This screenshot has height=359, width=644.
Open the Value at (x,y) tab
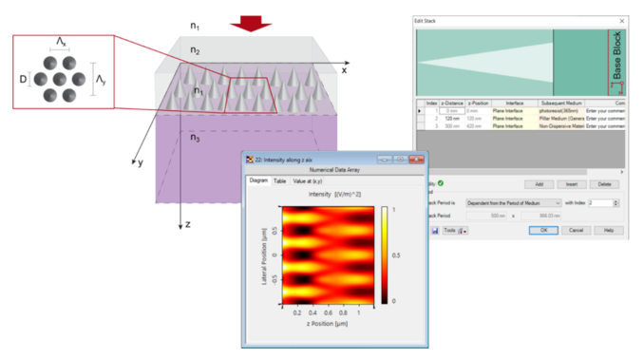[307, 181]
